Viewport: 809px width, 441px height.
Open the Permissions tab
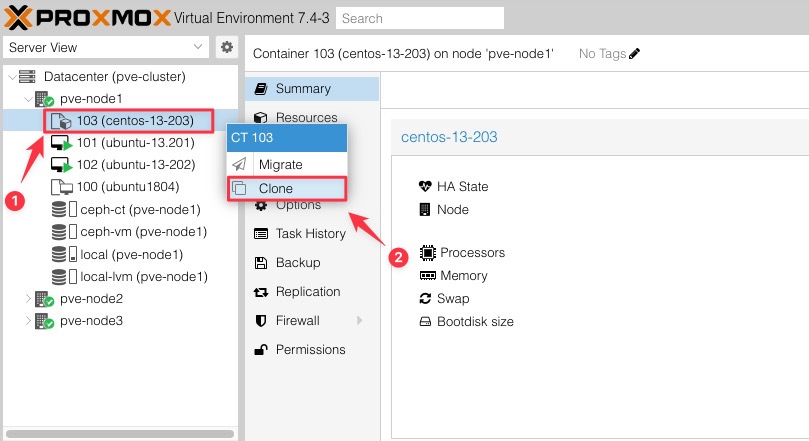coord(312,349)
